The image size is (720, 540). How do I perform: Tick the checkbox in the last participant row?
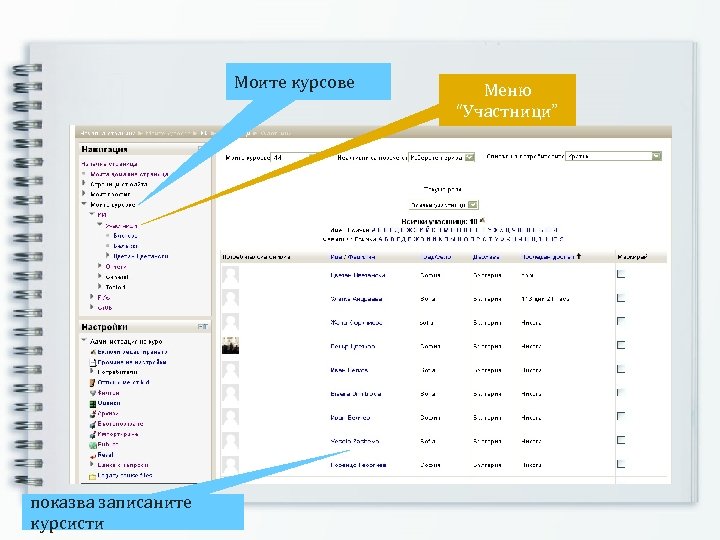click(621, 464)
